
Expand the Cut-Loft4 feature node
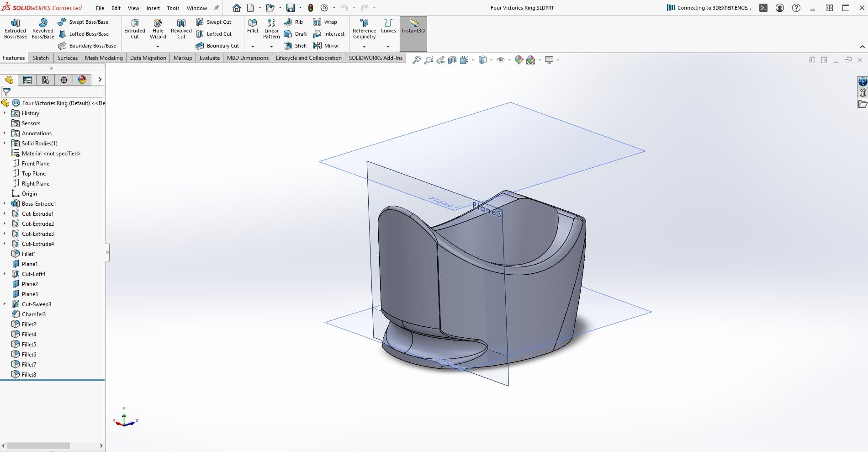5,274
